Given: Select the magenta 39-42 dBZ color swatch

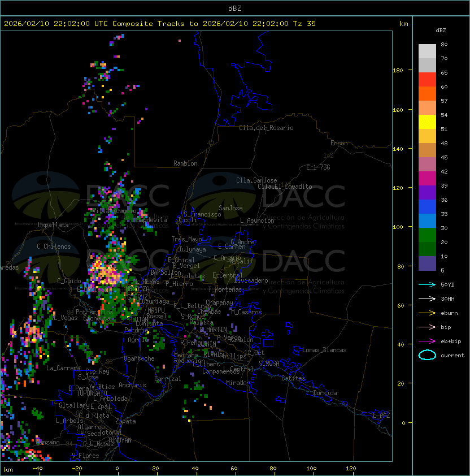Looking at the screenshot, I should [427, 179].
